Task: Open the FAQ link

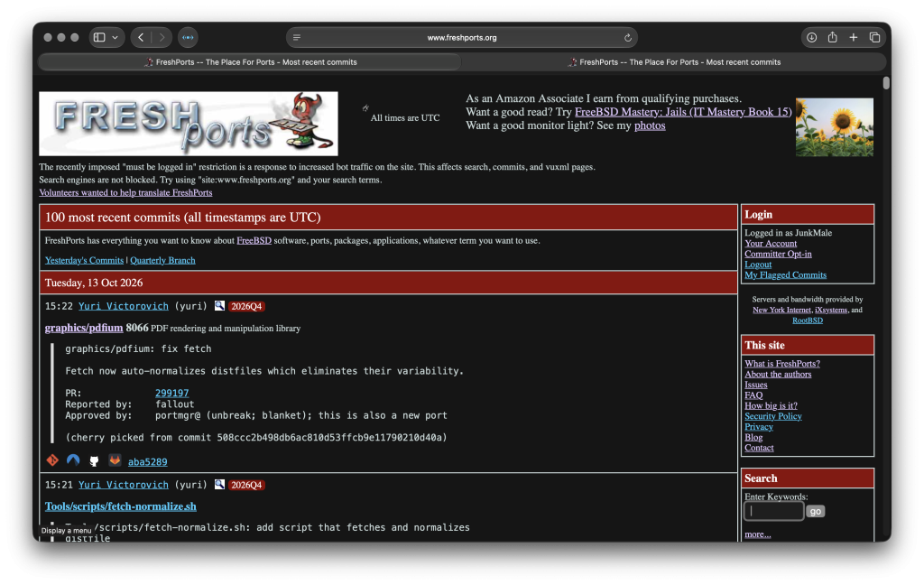Action: pos(753,395)
